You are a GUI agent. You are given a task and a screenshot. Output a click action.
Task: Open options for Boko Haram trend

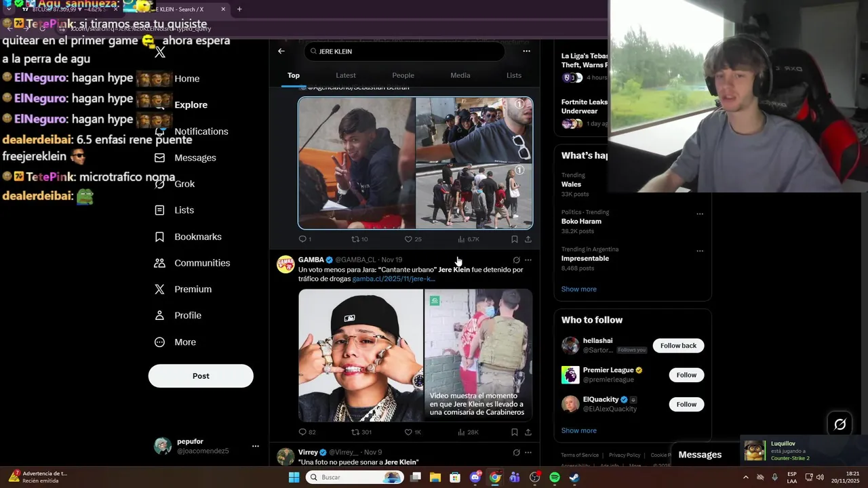pos(700,213)
